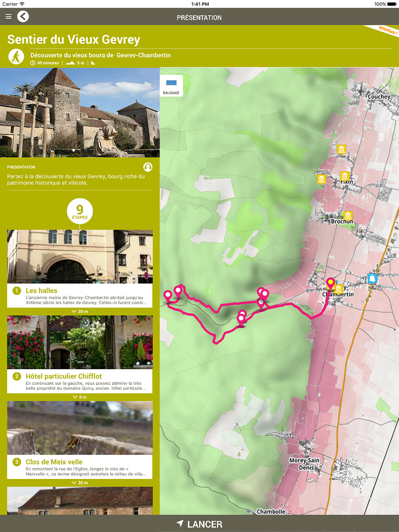This screenshot has height=532, width=399.
Task: Tap the Morey-Saint-Denis label on map
Action: click(305, 464)
